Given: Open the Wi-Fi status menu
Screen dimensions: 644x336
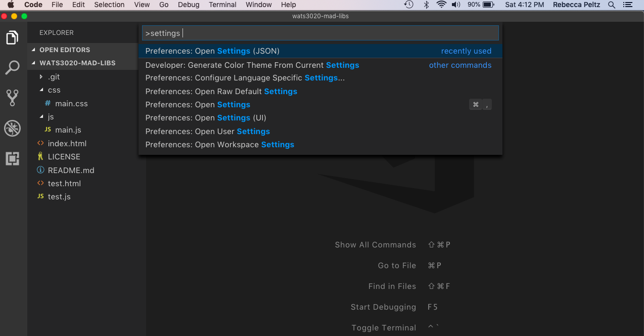Looking at the screenshot, I should 443,5.
